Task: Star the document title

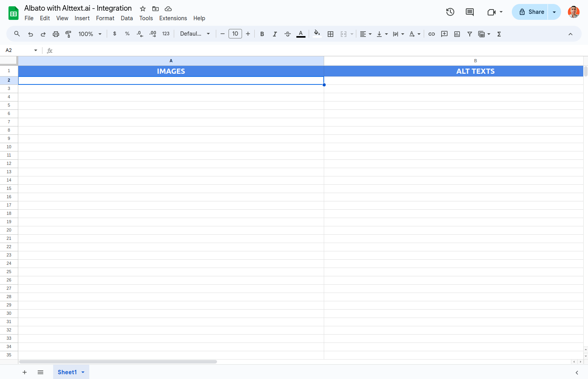Action: click(143, 9)
